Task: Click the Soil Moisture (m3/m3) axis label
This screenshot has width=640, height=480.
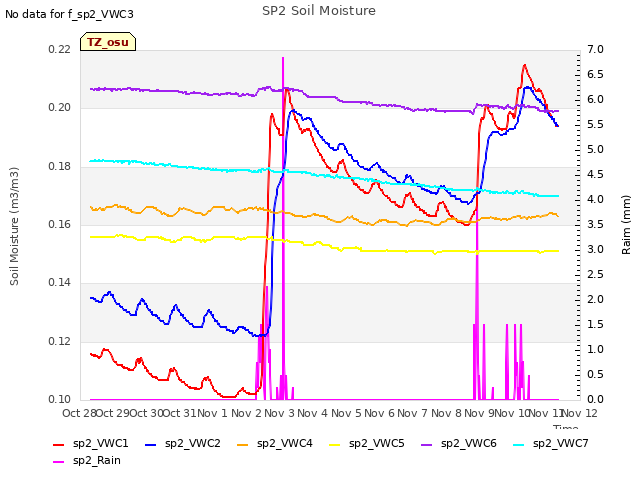Action: coord(14,226)
